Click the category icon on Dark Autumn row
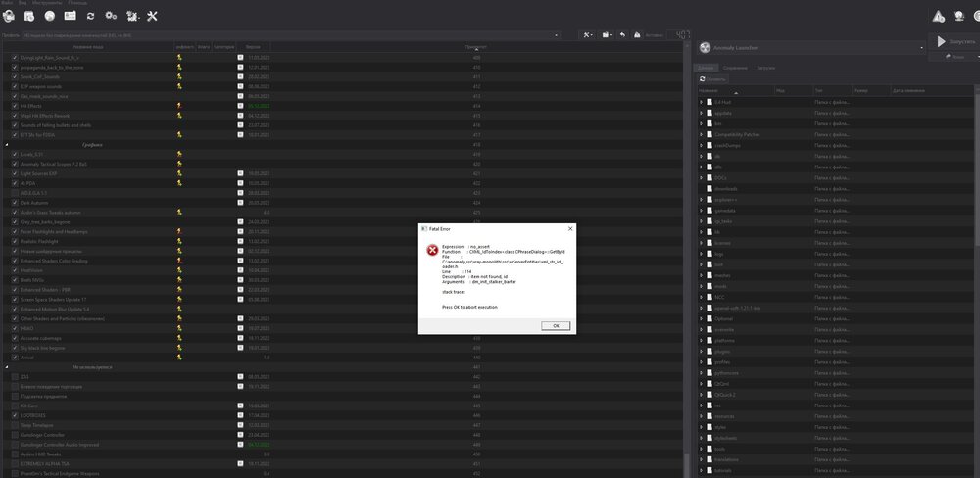Image resolution: width=980 pixels, height=478 pixels. (x=240, y=203)
